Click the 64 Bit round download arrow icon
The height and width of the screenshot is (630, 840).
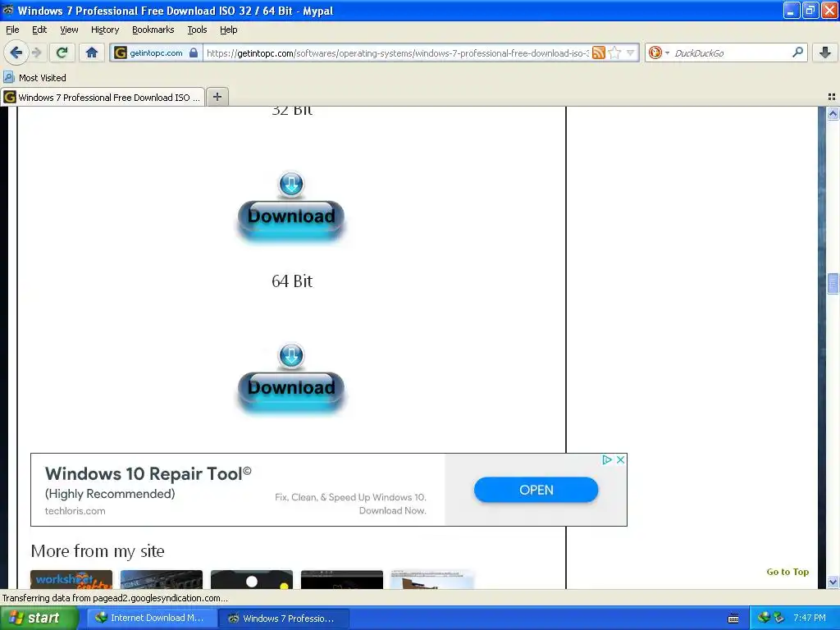tap(291, 355)
